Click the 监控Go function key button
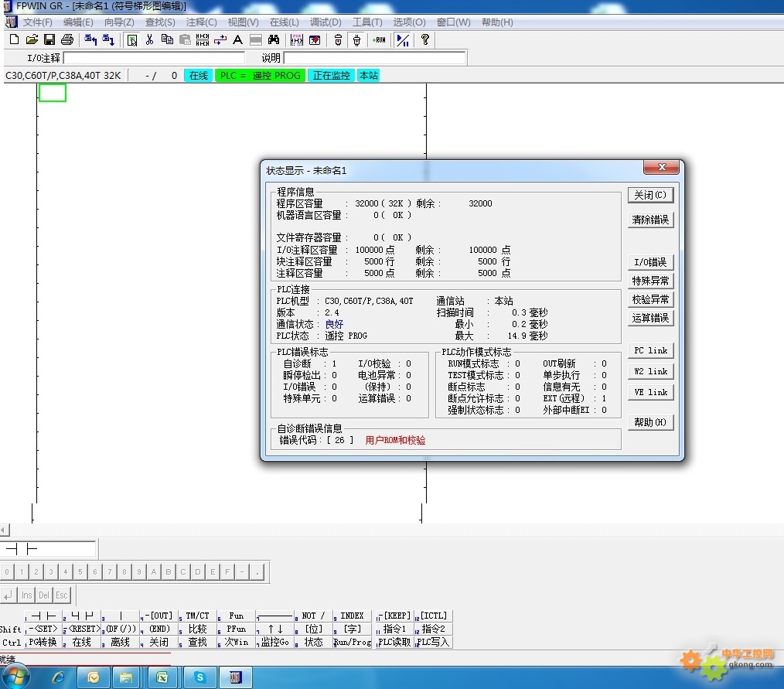 [x=274, y=642]
